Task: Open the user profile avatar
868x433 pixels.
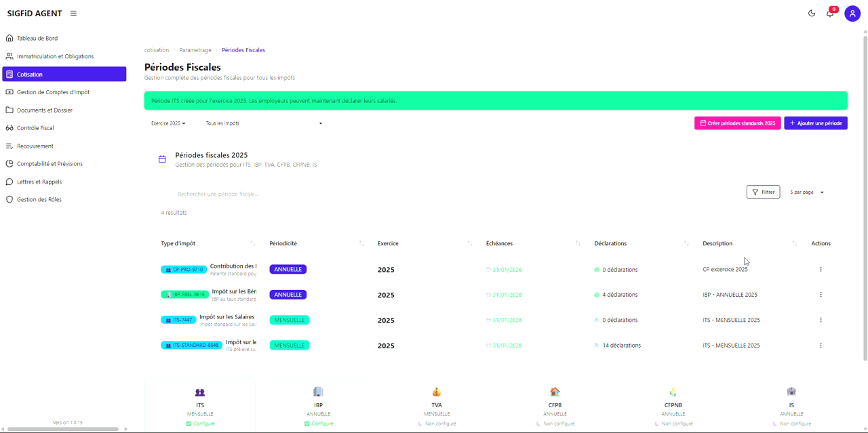Action: pyautogui.click(x=852, y=14)
